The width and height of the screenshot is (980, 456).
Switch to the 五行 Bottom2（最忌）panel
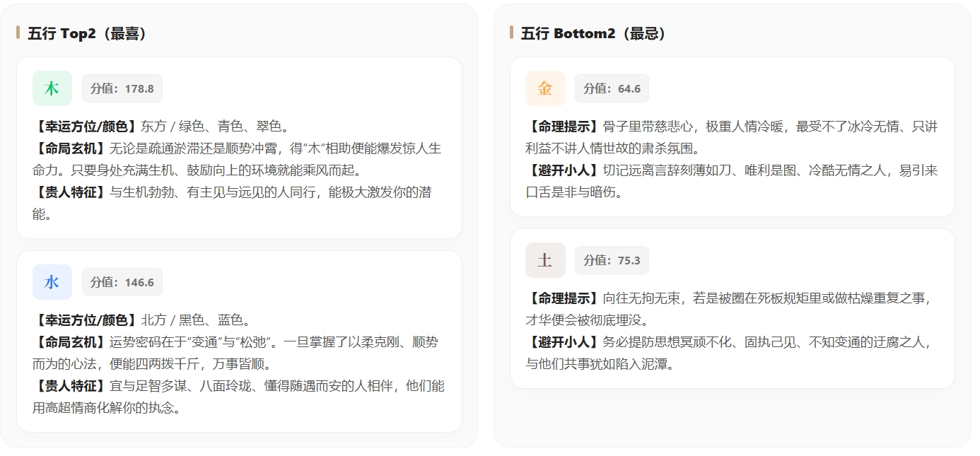(578, 32)
